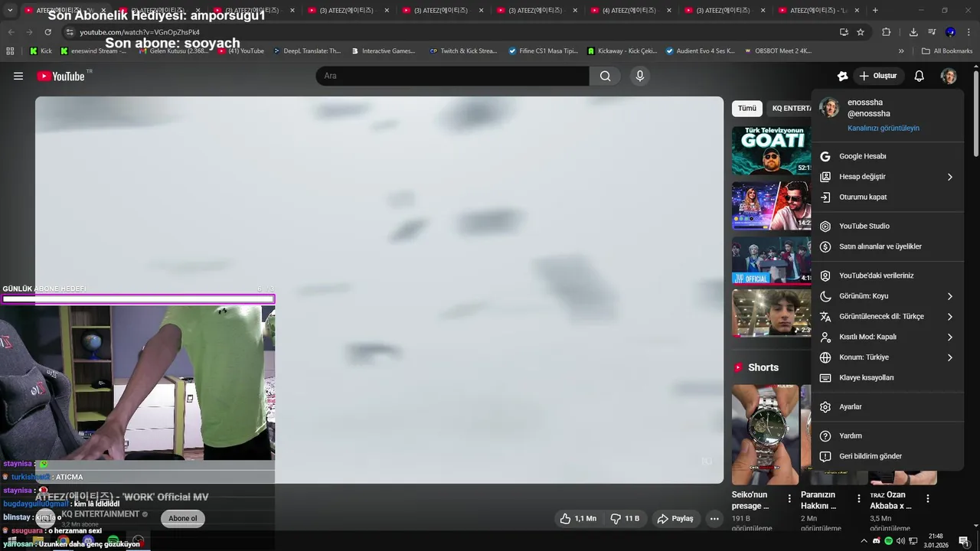Open Klavye kısayolları
Image resolution: width=980 pixels, height=551 pixels.
click(888, 378)
